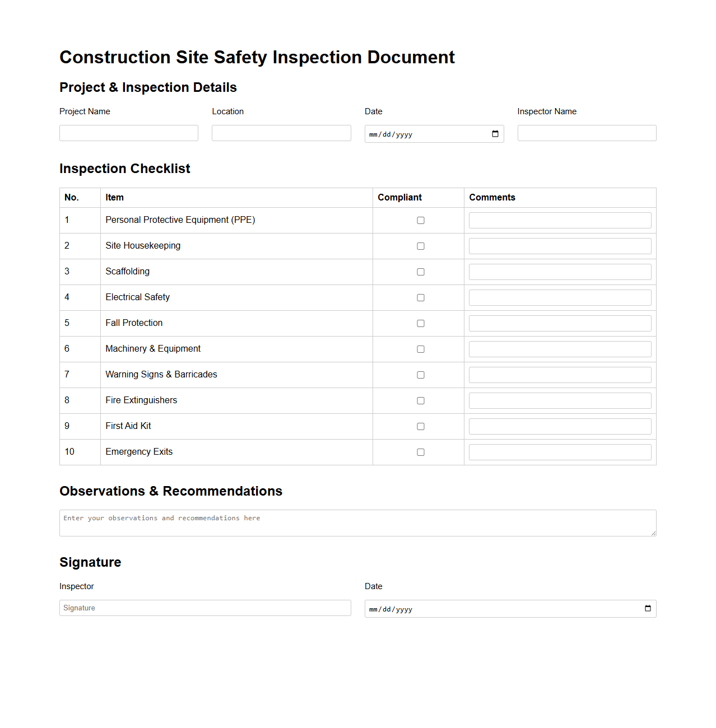The width and height of the screenshot is (716, 728).
Task: Mark Machinery & Equipment compliant
Action: point(420,349)
